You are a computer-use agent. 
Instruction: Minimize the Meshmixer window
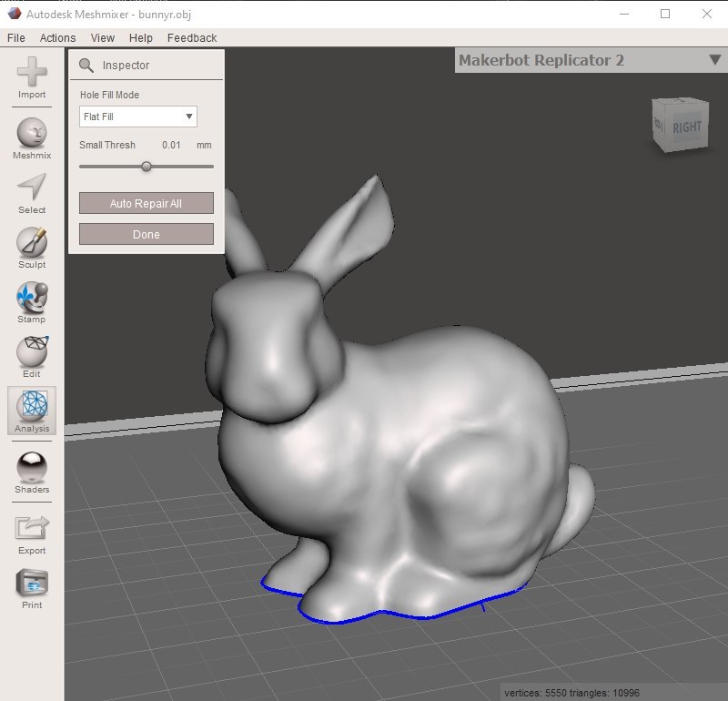coord(624,14)
